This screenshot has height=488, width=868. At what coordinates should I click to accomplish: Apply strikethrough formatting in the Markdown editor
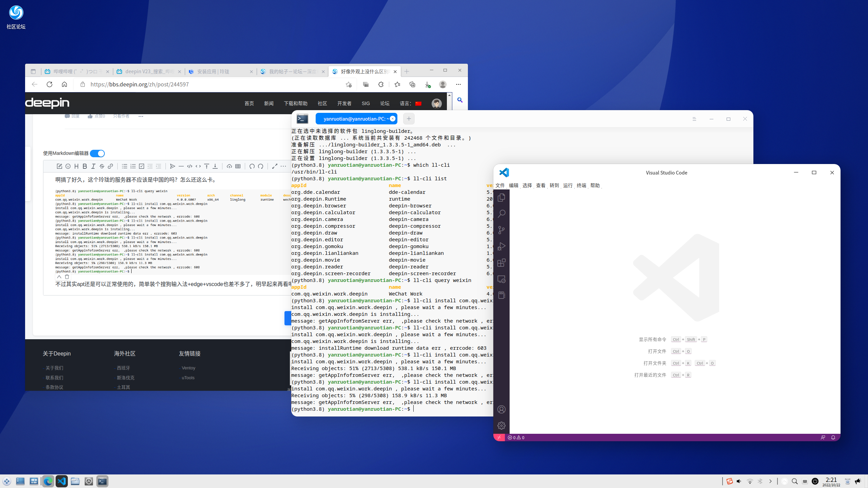coord(101,166)
